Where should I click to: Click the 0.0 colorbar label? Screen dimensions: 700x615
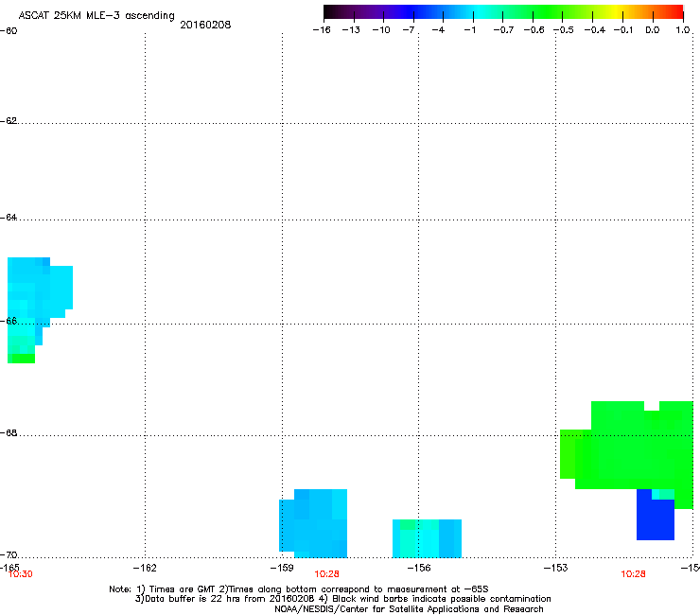tap(653, 30)
